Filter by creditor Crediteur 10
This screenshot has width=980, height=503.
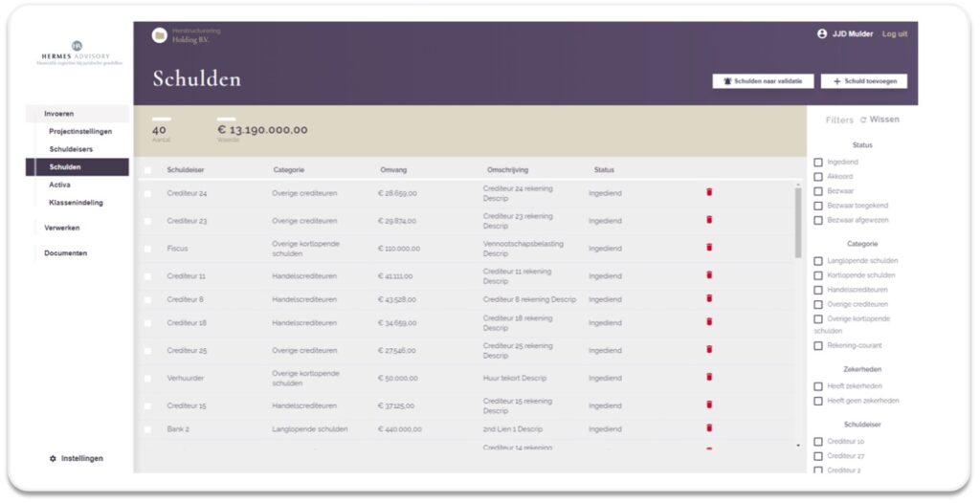[818, 442]
